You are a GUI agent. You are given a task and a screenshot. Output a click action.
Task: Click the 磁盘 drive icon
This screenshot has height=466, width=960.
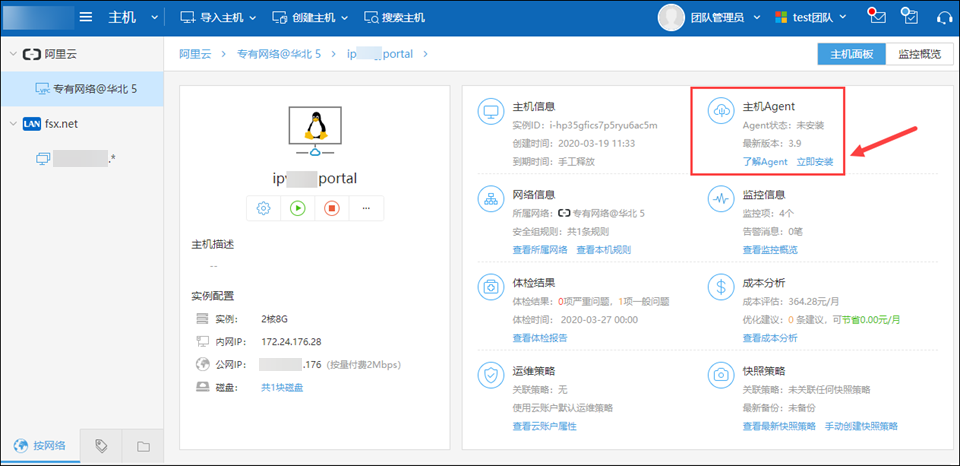203,387
